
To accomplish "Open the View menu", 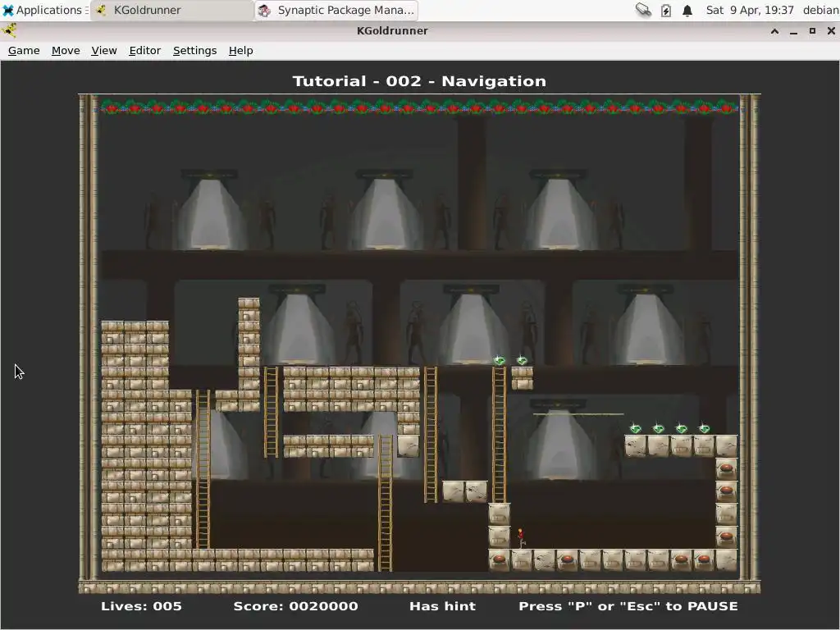I will (104, 50).
